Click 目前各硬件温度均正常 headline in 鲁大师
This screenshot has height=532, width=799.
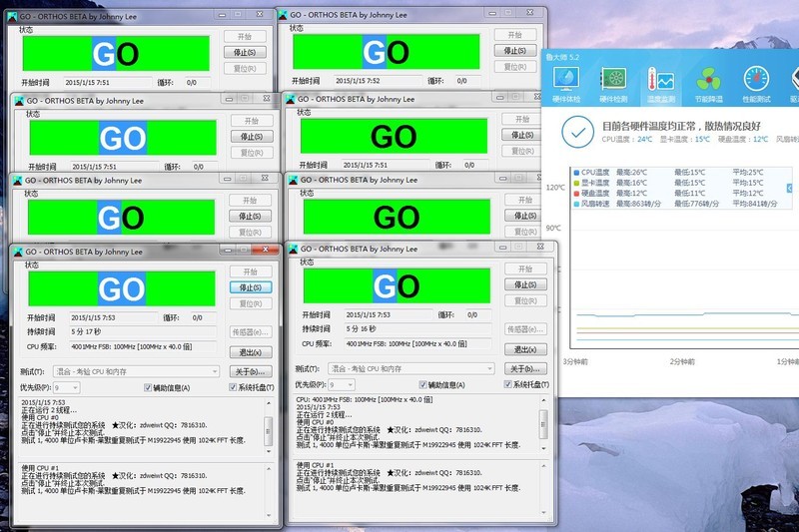click(681, 126)
